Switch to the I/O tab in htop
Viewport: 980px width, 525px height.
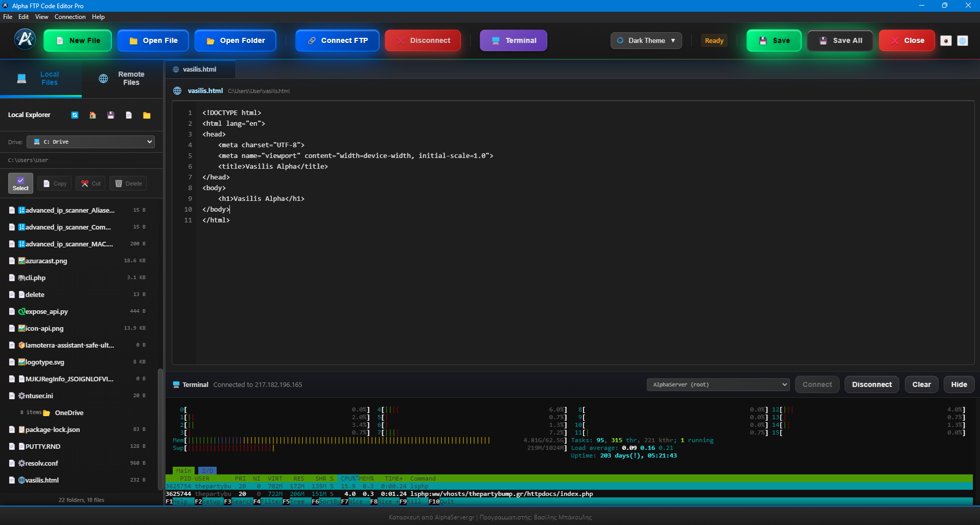pos(207,470)
